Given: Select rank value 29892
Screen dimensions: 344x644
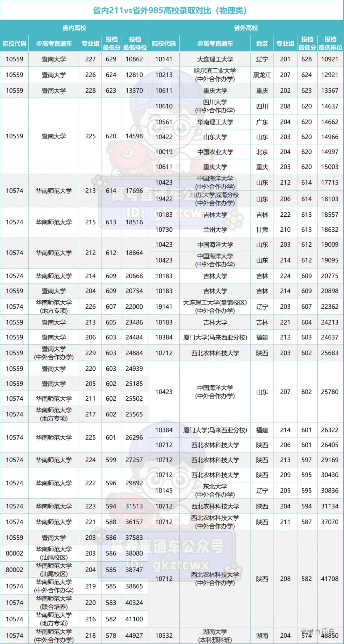Looking at the screenshot, I should [134, 483].
